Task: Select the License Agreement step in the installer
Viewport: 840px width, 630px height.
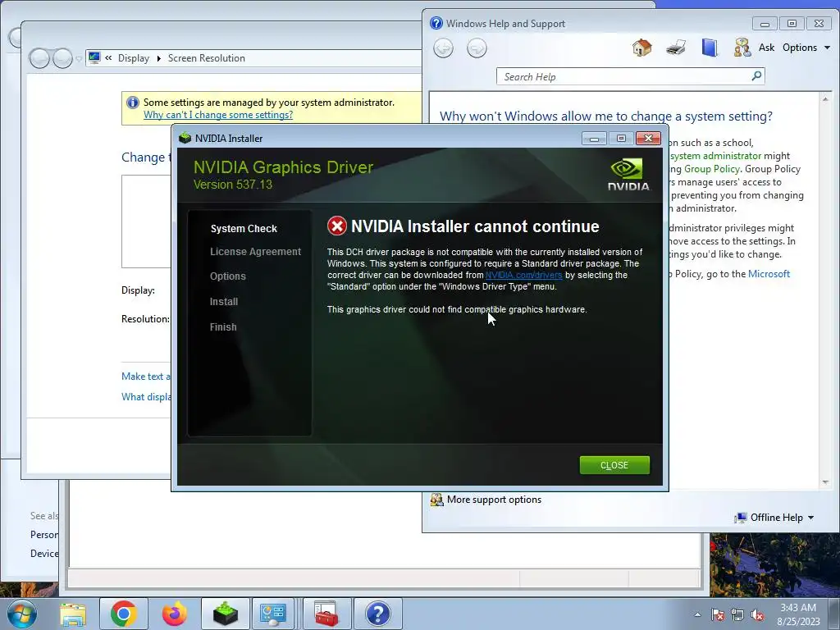Action: [256, 252]
